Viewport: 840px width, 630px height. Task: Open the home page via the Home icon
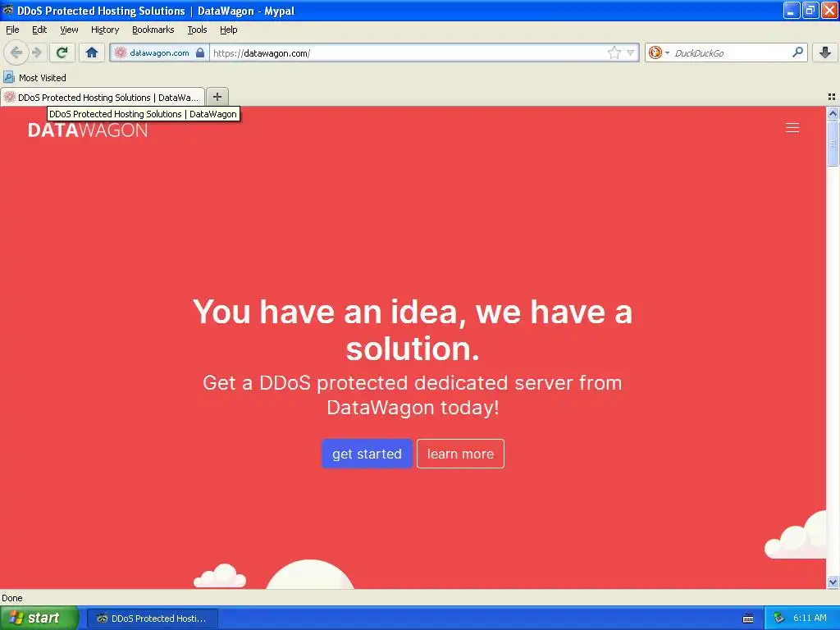coord(92,52)
